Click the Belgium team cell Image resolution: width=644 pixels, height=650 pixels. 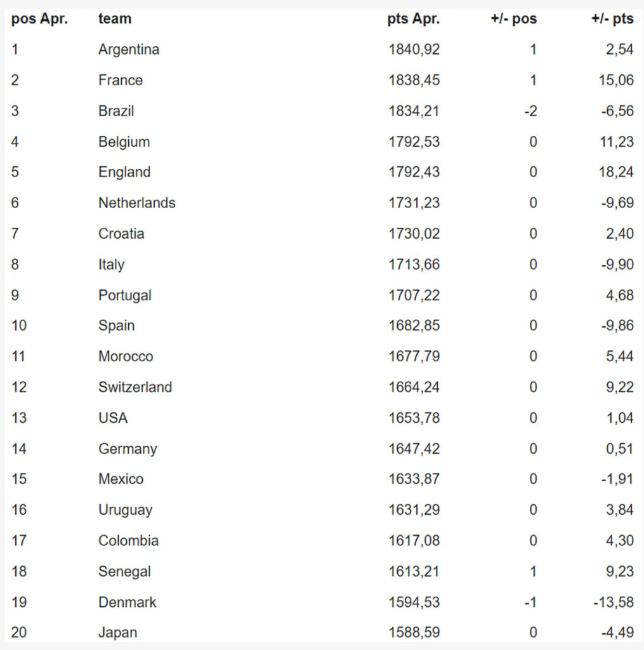click(124, 142)
